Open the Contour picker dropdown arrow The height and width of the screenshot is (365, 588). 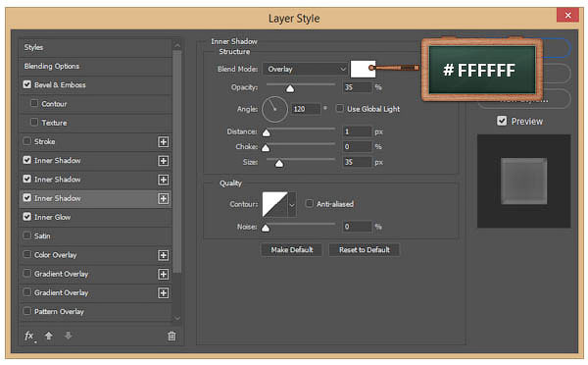click(x=292, y=205)
